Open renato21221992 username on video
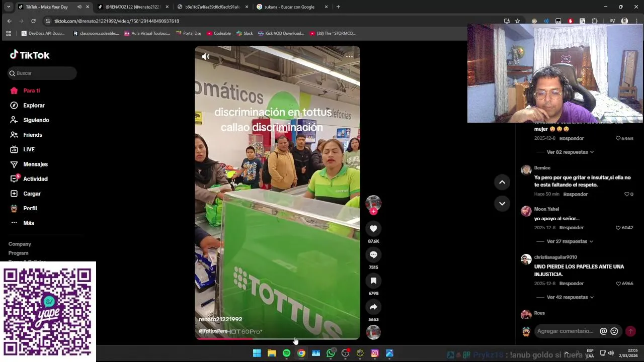Screen dimensions: 644x362 pos(220,319)
